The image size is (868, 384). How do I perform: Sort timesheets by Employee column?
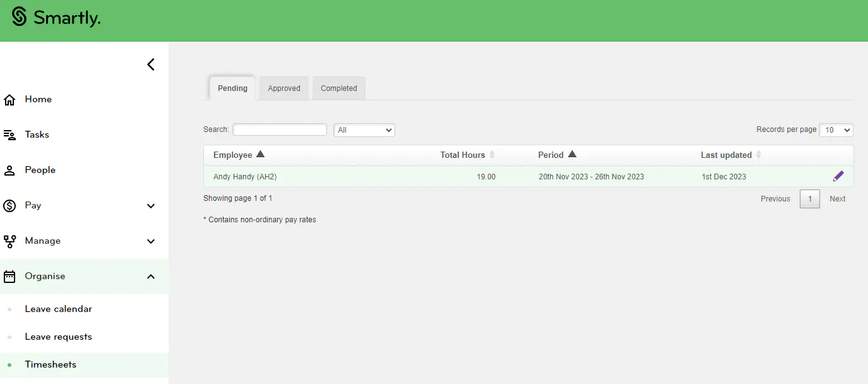point(238,155)
